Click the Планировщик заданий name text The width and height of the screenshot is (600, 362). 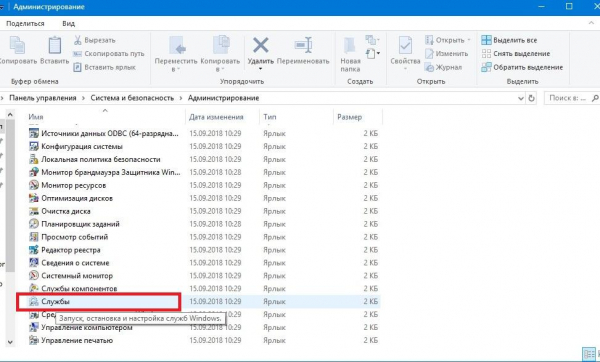[x=80, y=224]
